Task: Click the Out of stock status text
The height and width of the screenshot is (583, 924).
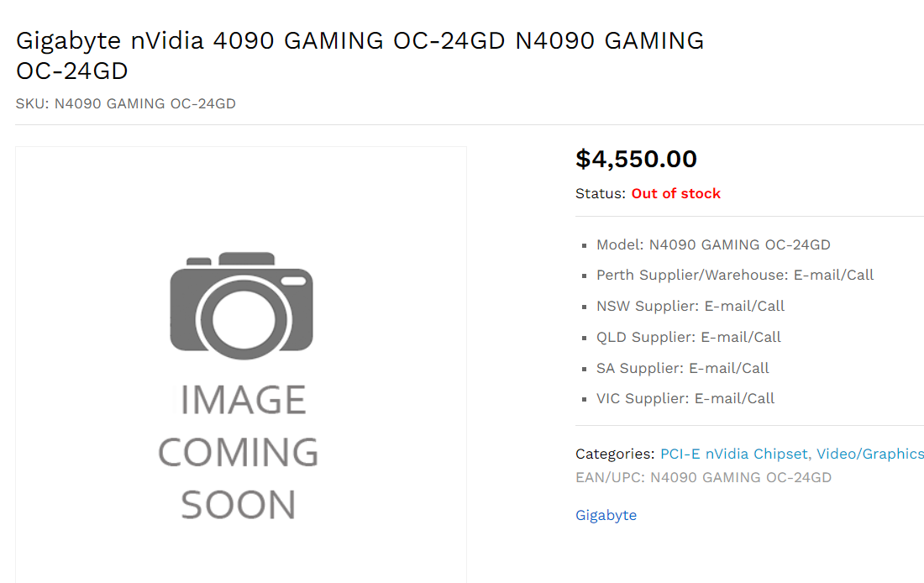Action: 676,193
